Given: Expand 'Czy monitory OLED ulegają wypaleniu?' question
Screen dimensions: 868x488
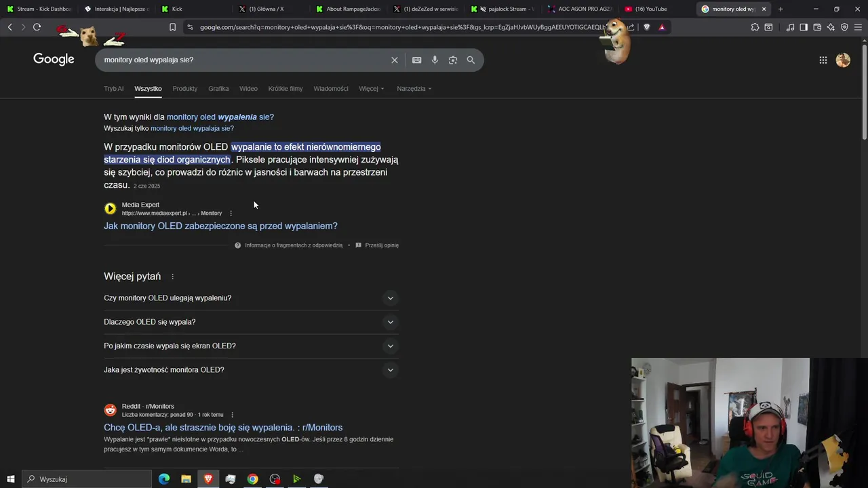Looking at the screenshot, I should (251, 298).
